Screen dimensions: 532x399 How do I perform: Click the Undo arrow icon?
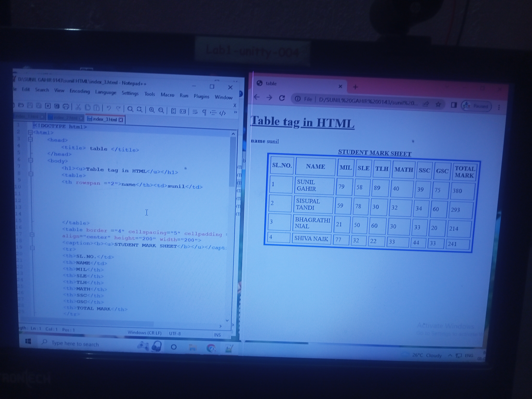point(109,108)
